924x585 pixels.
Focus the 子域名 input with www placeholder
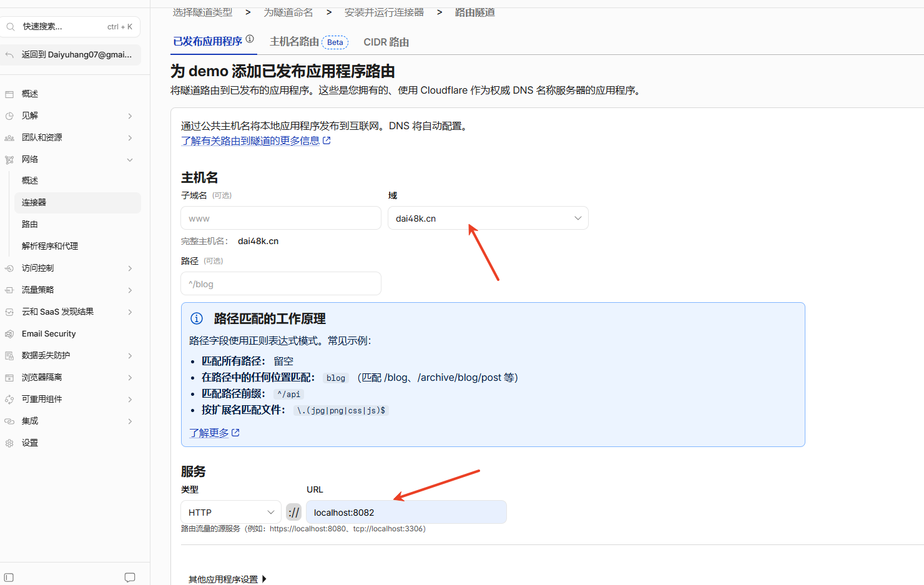click(x=281, y=219)
